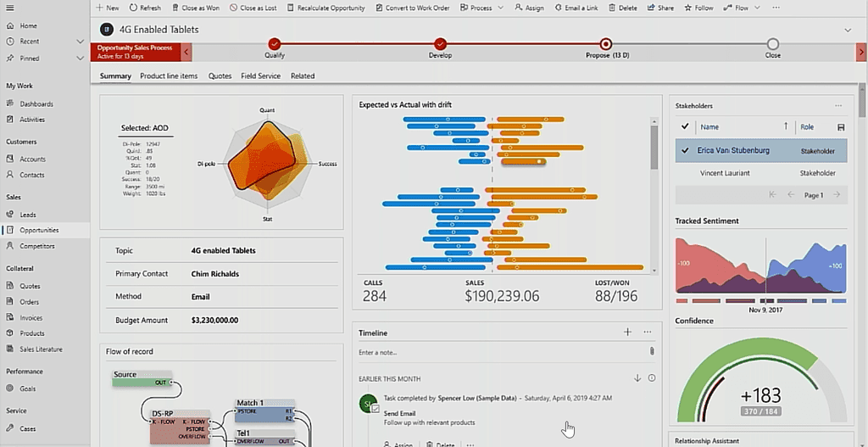
Task: Expand the Recent section chevron
Action: pos(81,42)
